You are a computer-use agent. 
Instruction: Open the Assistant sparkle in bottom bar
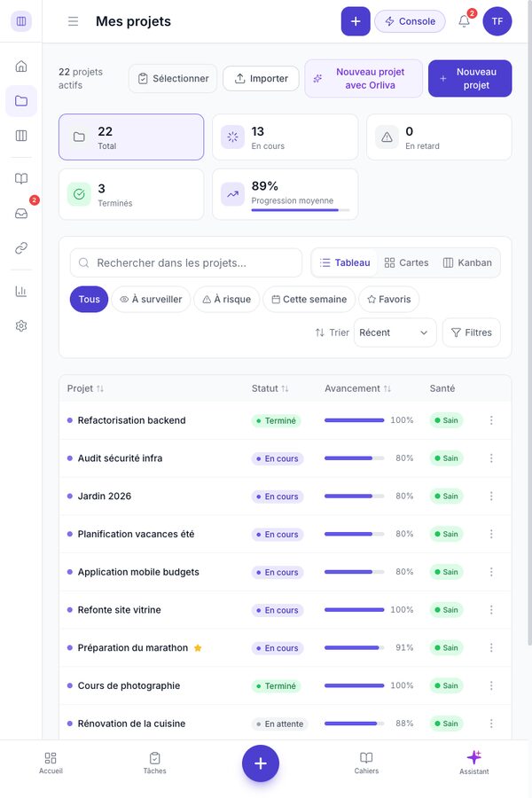474,763
